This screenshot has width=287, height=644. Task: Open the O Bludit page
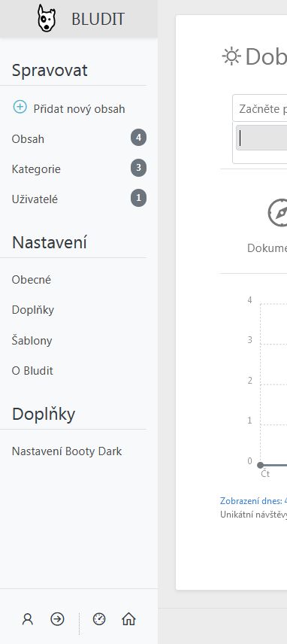[x=32, y=370]
